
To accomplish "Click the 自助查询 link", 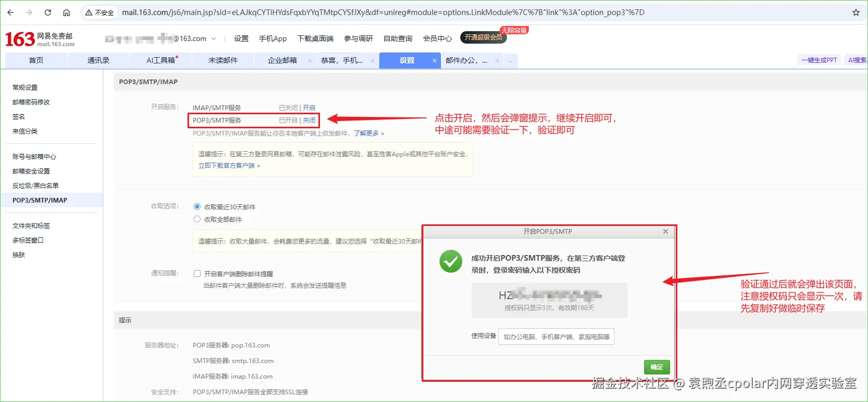I will (x=398, y=38).
